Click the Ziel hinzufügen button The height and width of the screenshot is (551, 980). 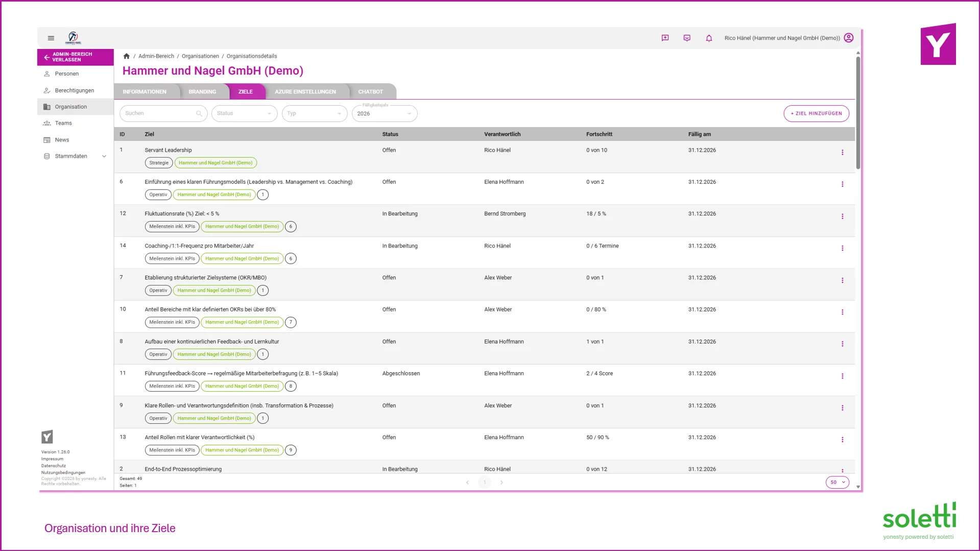pyautogui.click(x=817, y=113)
